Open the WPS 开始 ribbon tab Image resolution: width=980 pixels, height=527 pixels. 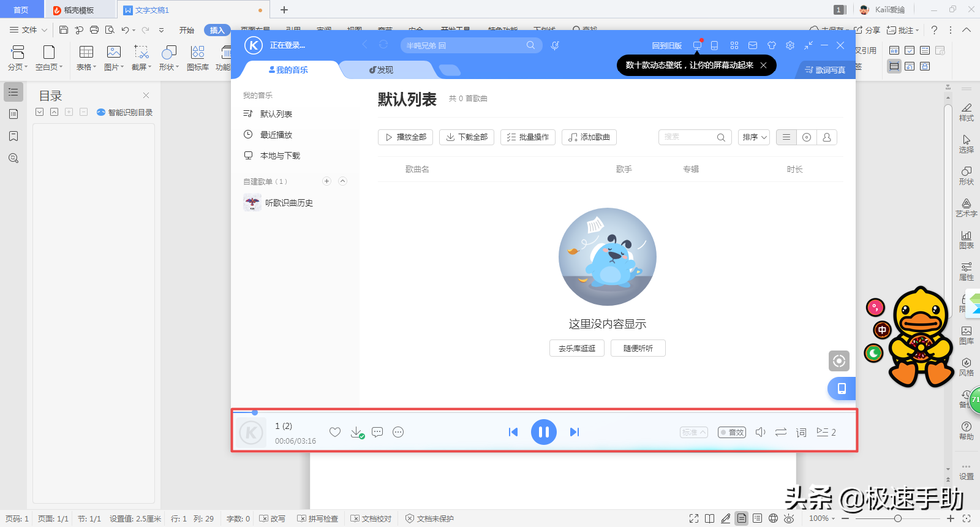click(x=187, y=30)
